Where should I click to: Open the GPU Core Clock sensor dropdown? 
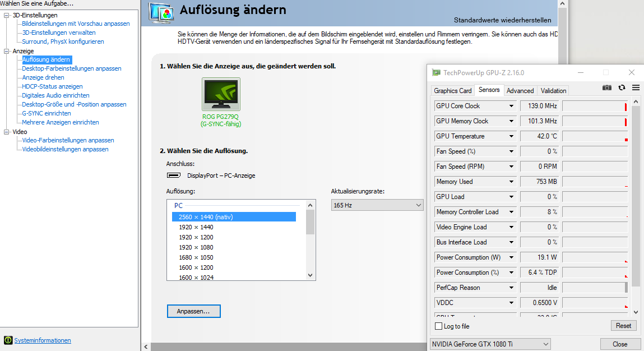pos(511,106)
